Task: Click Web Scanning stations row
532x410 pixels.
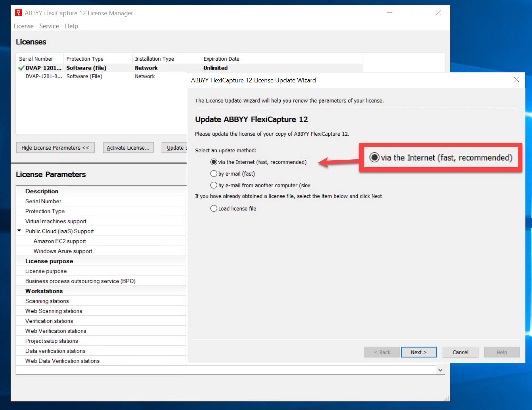Action: click(101, 311)
